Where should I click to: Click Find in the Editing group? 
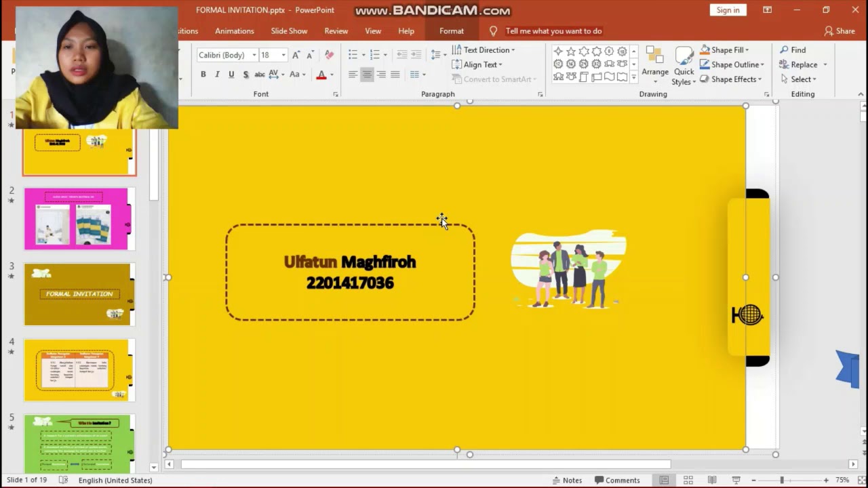pyautogui.click(x=793, y=50)
